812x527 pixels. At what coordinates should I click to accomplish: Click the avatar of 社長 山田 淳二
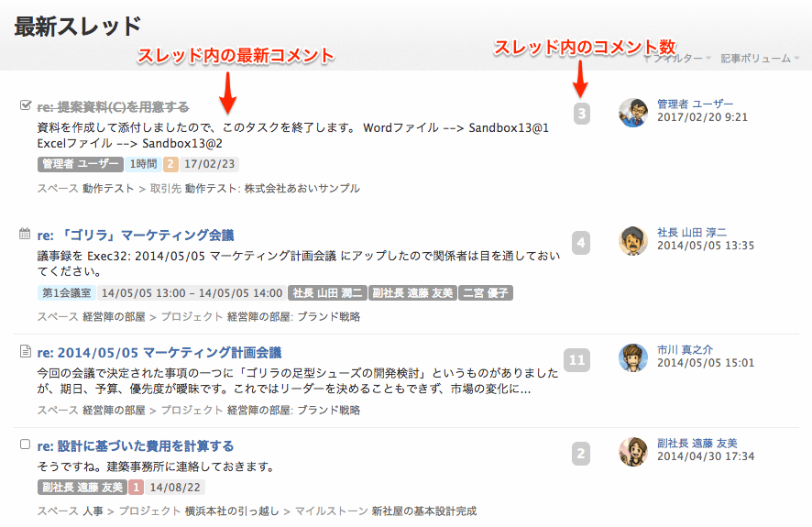click(632, 241)
